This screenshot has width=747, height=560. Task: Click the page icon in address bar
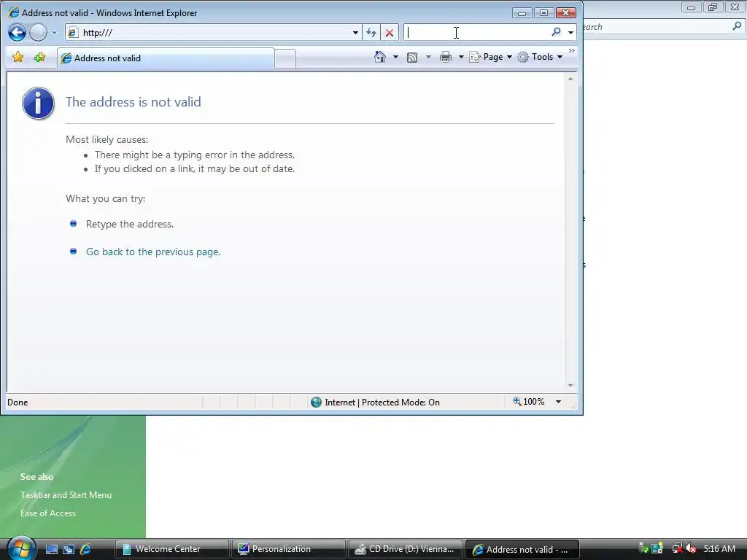[73, 32]
